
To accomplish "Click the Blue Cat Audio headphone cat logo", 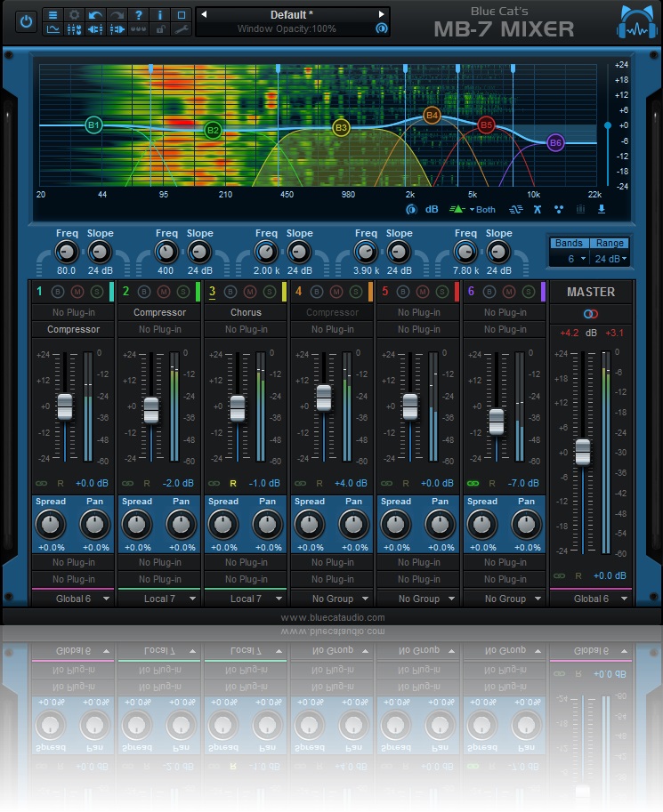I will pos(637,22).
